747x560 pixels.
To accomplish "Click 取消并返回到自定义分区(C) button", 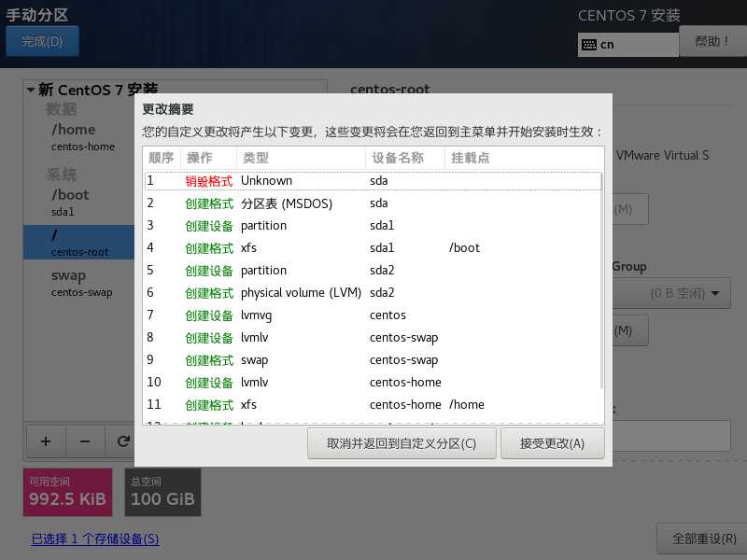I will tap(402, 443).
